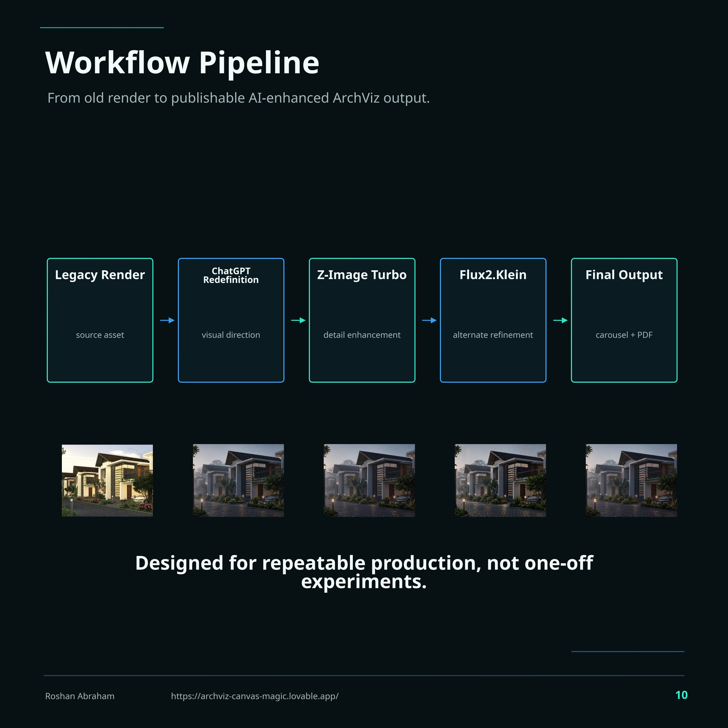Click the Z-Image Turbo card

point(362,320)
